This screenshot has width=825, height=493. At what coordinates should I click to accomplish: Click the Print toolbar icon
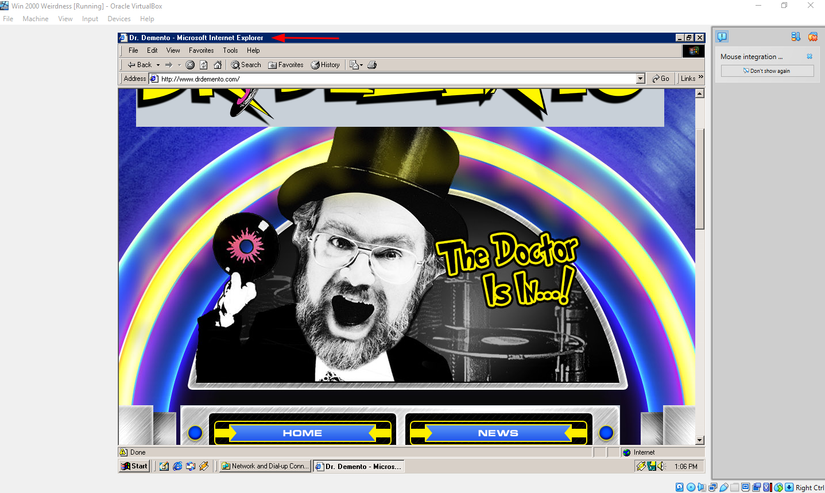click(372, 65)
